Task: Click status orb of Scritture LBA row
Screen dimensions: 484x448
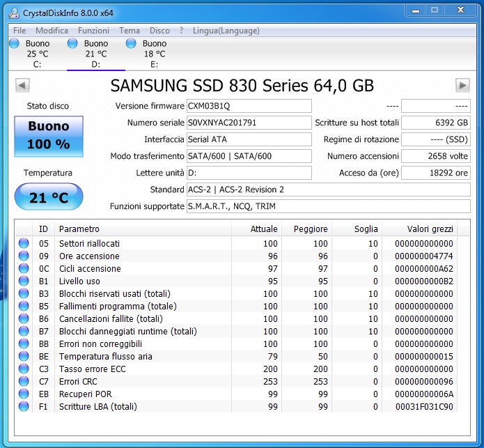Action: tap(24, 406)
